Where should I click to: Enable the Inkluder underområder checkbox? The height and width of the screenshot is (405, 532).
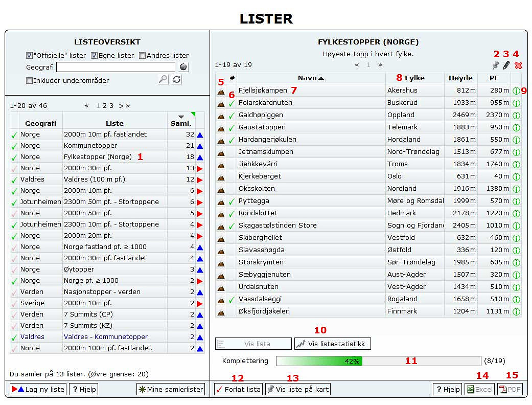click(x=29, y=80)
